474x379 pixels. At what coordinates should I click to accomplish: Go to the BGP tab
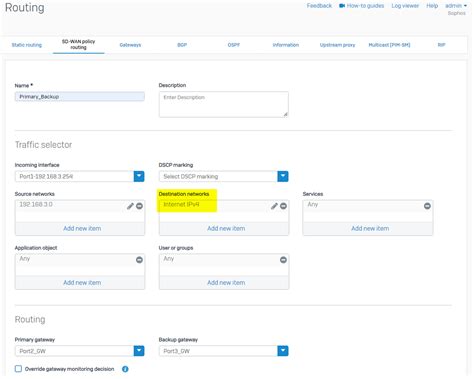pos(182,45)
